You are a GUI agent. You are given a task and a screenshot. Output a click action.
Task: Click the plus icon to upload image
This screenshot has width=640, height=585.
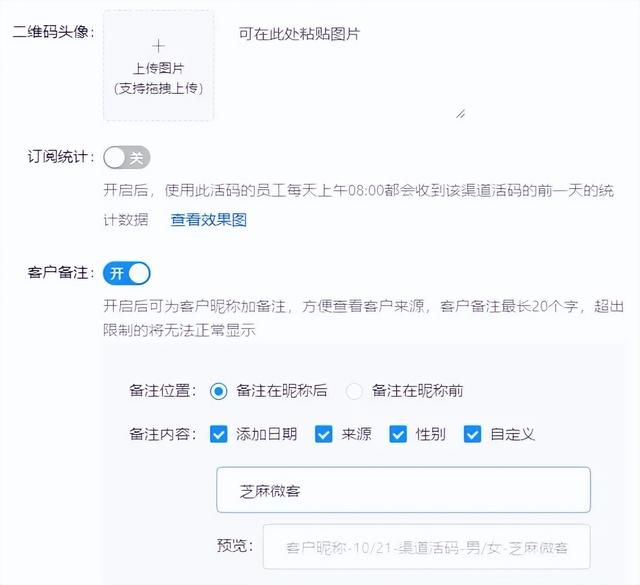(158, 46)
